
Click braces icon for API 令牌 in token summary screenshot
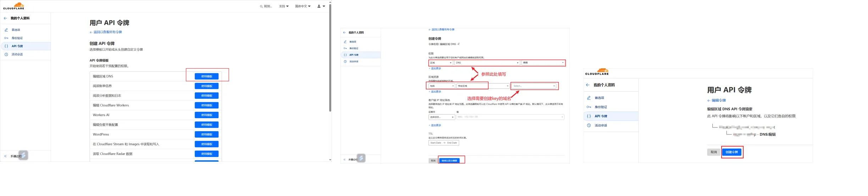tap(589, 116)
